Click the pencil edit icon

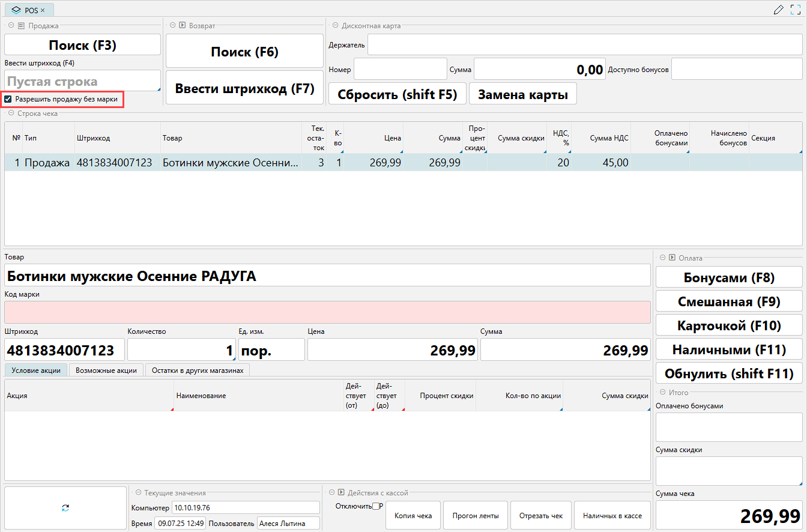(779, 10)
